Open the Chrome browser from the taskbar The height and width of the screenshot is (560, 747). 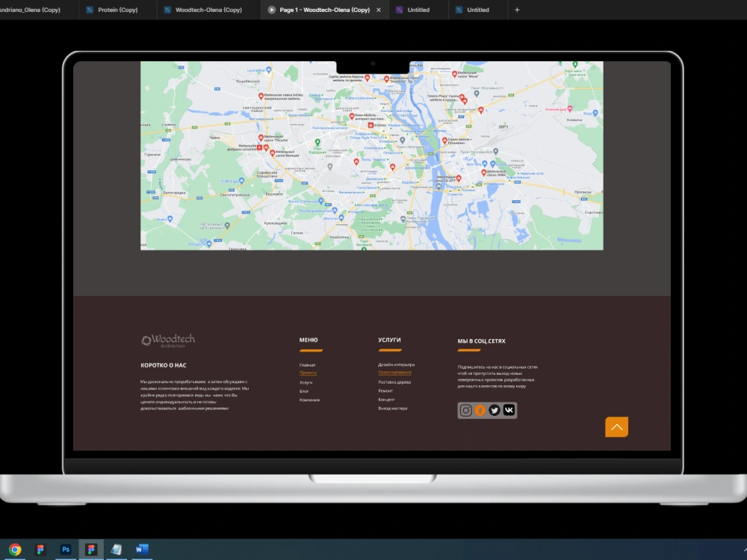pos(15,550)
